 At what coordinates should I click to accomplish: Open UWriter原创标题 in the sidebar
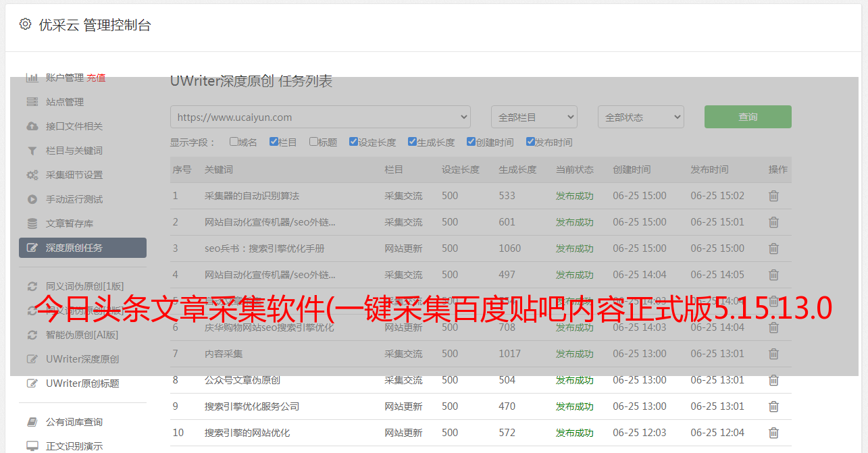(x=82, y=383)
